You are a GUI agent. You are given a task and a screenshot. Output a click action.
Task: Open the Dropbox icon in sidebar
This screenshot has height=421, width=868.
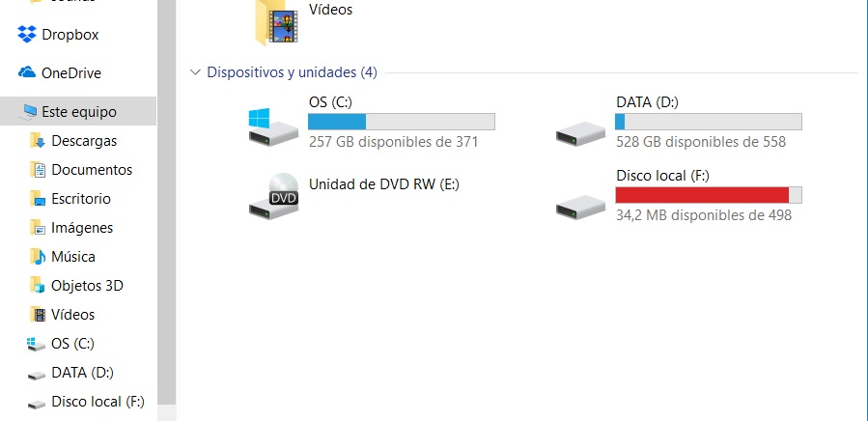[27, 35]
